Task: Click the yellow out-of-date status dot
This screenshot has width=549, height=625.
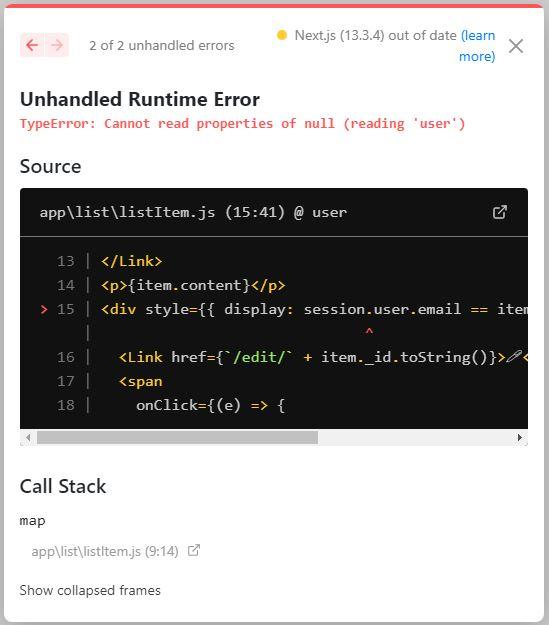Action: [x=282, y=35]
